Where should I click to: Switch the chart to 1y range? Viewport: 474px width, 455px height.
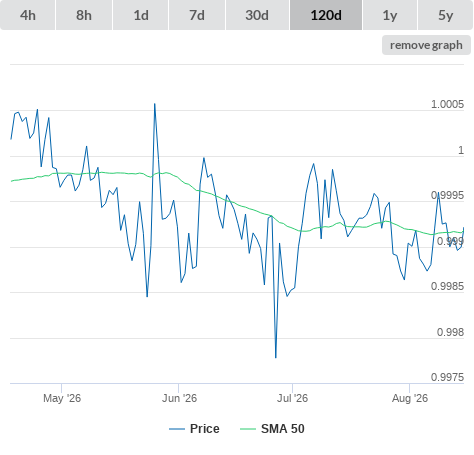pos(390,15)
